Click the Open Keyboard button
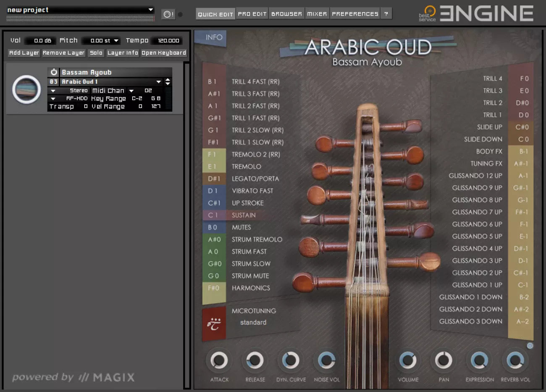The image size is (546, 392). pyautogui.click(x=163, y=53)
